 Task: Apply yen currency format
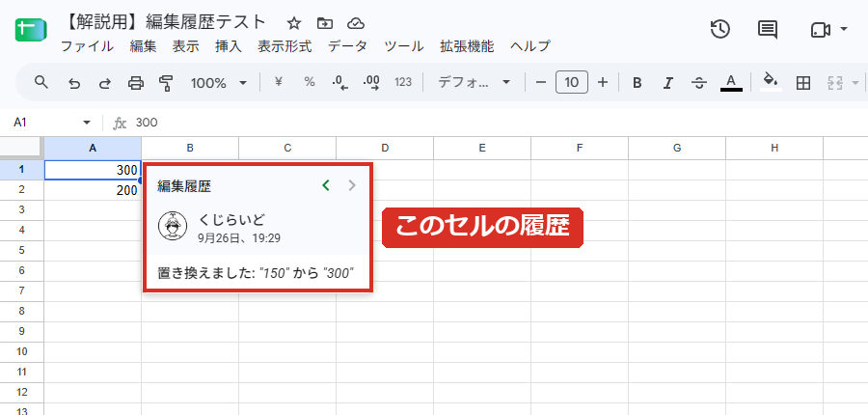point(279,82)
